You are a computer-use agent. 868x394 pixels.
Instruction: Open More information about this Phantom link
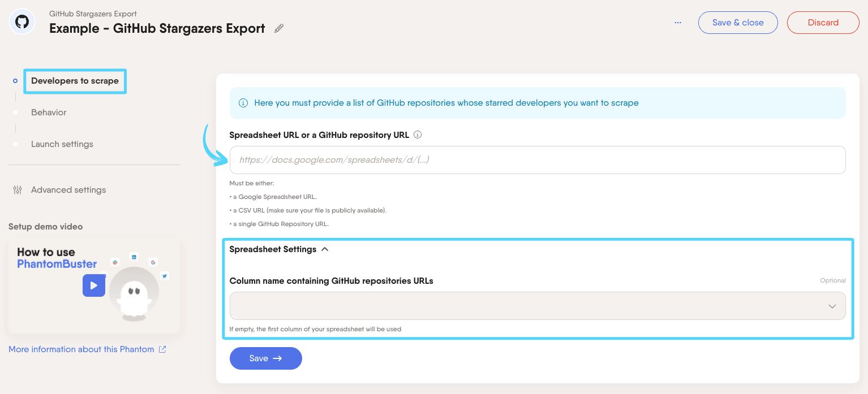click(81, 349)
